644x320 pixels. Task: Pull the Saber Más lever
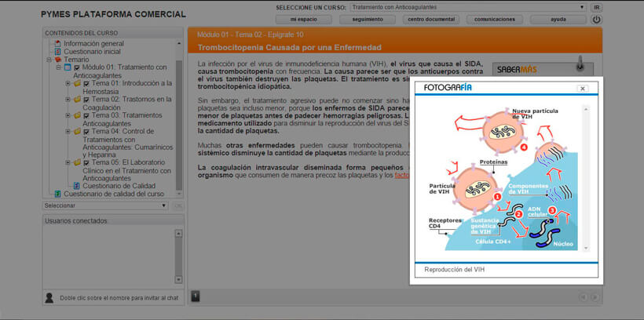coord(580,64)
